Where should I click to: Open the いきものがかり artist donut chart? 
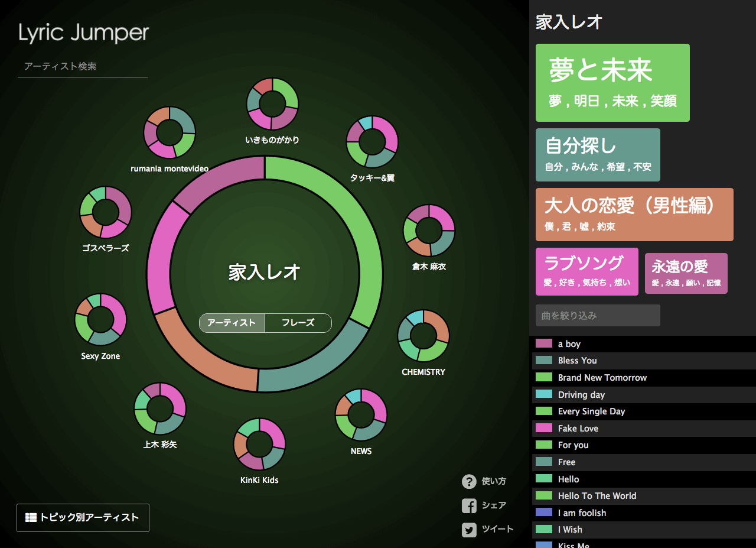272,103
